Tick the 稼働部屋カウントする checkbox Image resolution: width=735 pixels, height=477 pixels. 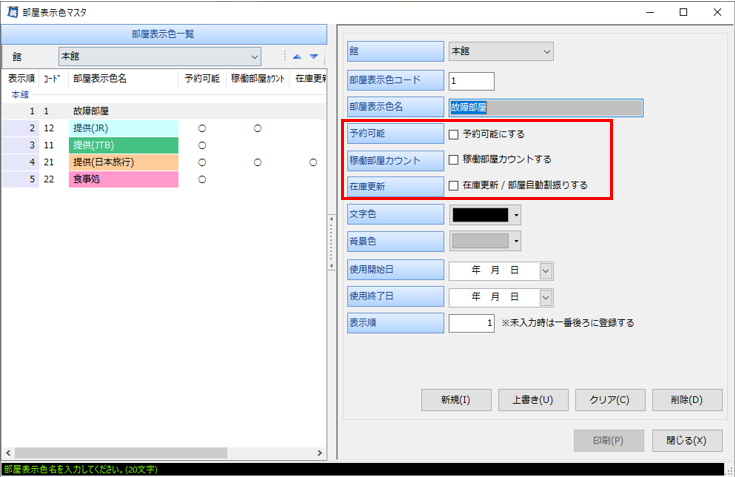point(454,159)
